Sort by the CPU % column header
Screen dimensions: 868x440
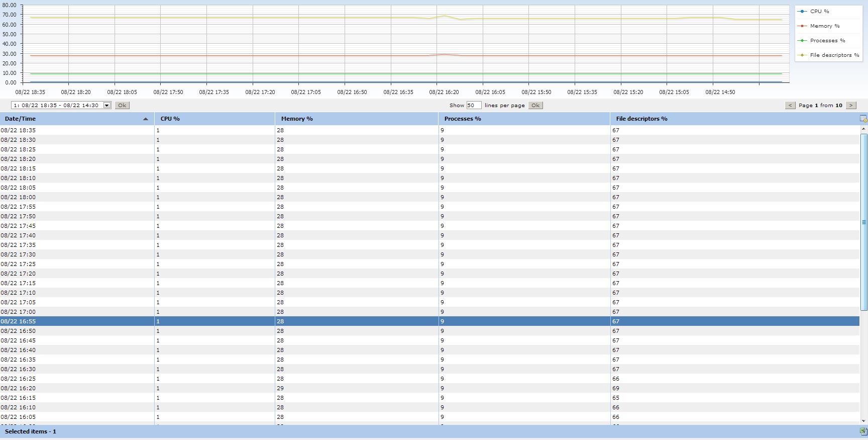point(170,119)
